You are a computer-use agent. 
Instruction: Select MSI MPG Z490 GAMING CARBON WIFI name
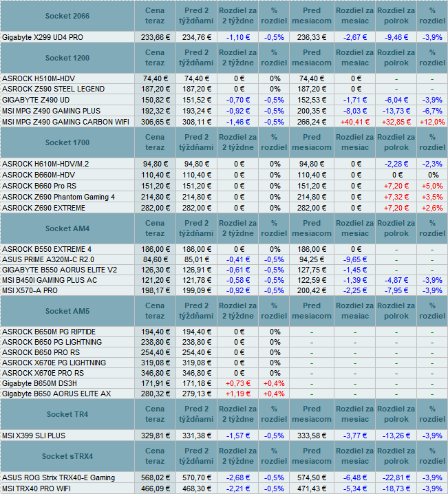click(x=65, y=122)
